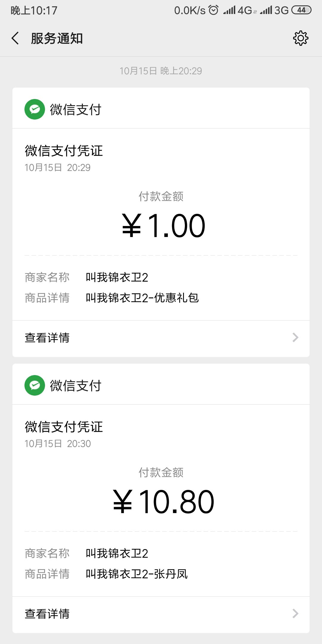Image resolution: width=322 pixels, height=644 pixels.
Task: Tap the 10月15日 晚上20:29 timestamp
Action: [x=161, y=71]
